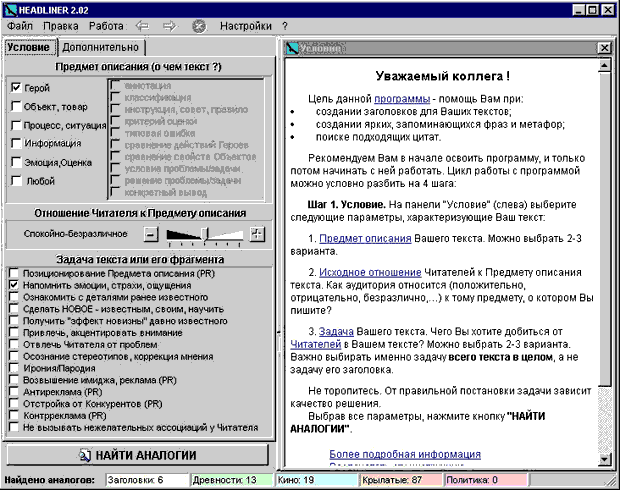Image resolution: width=620 pixels, height=490 pixels.
Task: Check Получить "эффект новизны" option
Action: [x=14, y=320]
